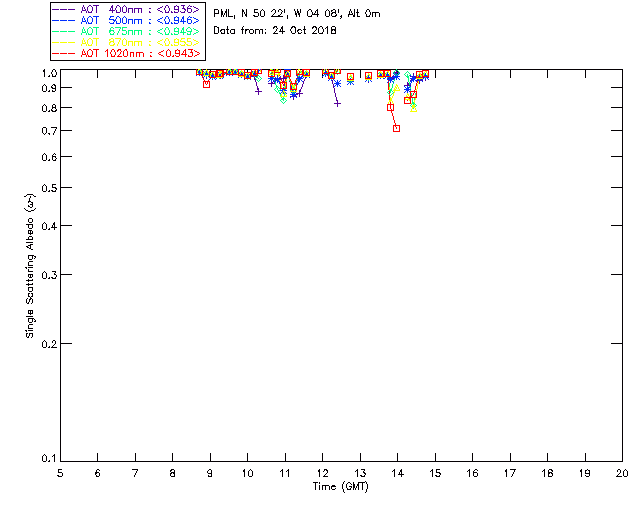Click the AOT 500nm legend entry
The width and height of the screenshot is (640, 512).
click(x=127, y=20)
